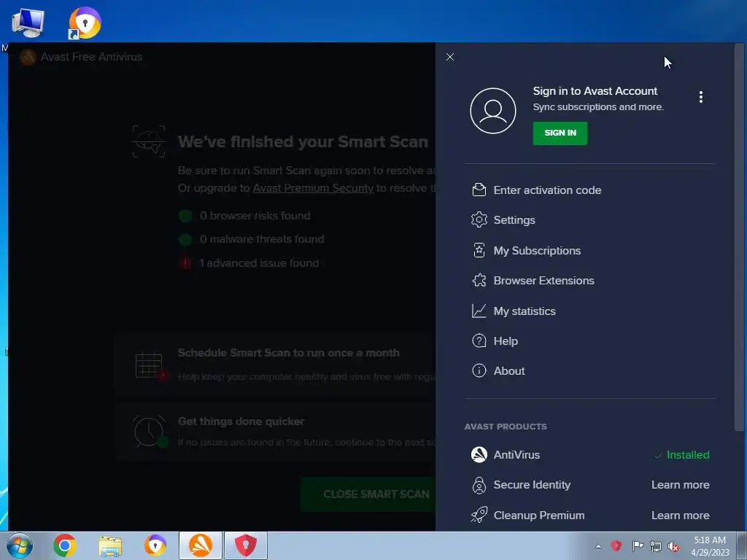Click the muted volume tray icon

(673, 546)
